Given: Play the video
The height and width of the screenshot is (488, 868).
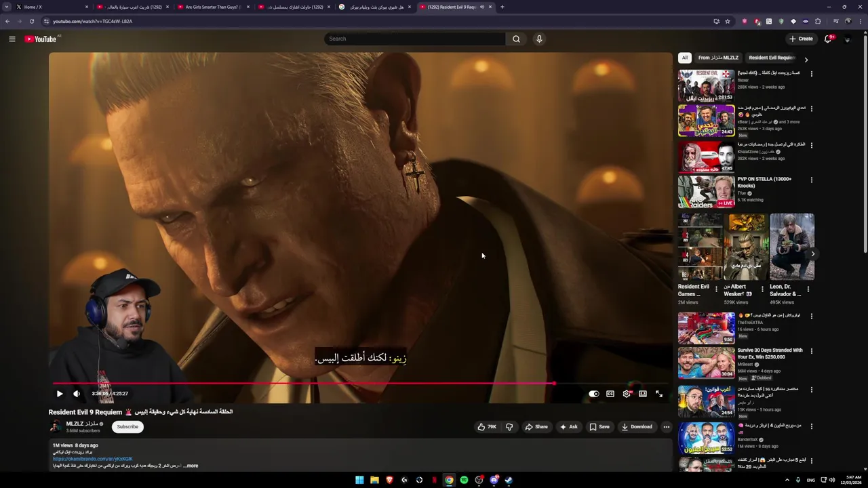Looking at the screenshot, I should 59,394.
